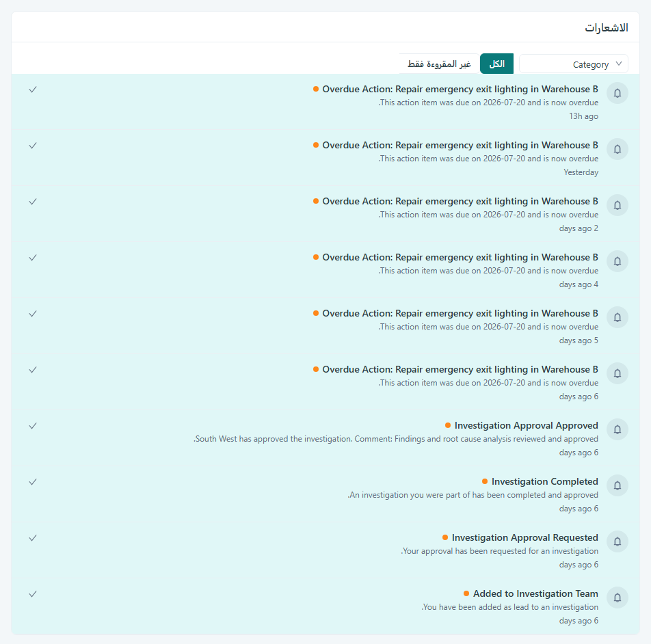This screenshot has height=644, width=651.
Task: Click bell icon beside Investigation Approval Approved
Action: click(617, 429)
